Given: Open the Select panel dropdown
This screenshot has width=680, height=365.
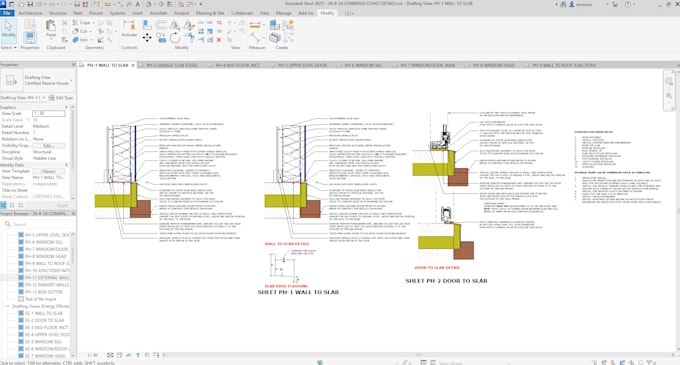Looking at the screenshot, I should click(x=9, y=48).
